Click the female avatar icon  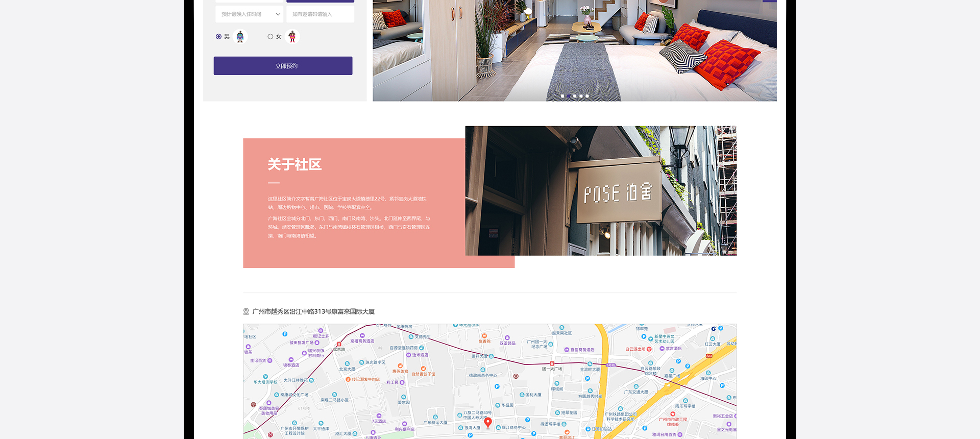292,37
